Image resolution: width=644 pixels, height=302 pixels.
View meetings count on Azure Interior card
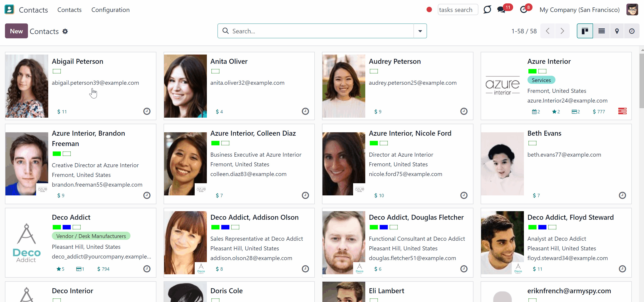click(x=536, y=112)
